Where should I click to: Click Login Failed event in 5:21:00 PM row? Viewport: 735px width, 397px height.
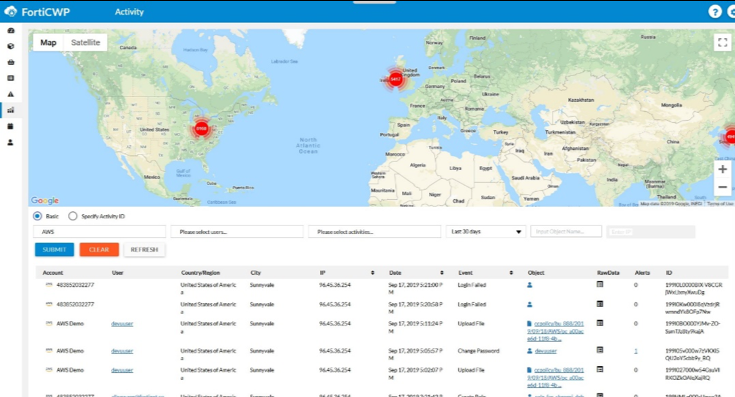pyautogui.click(x=472, y=285)
